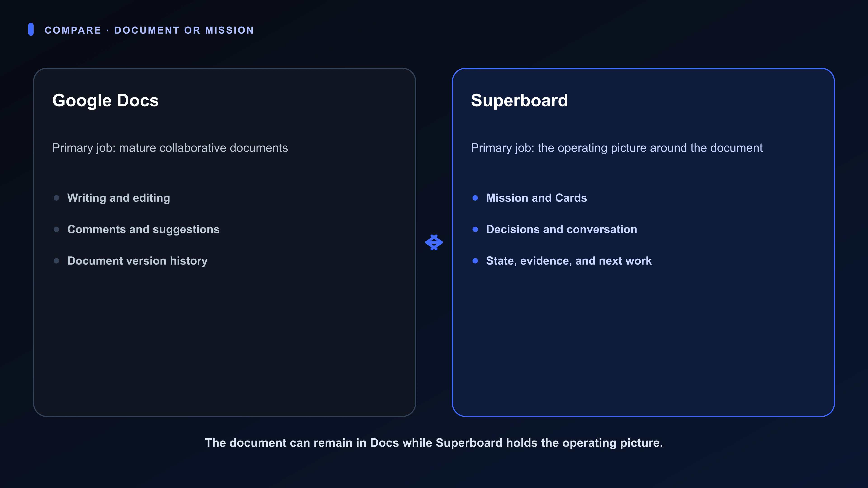The width and height of the screenshot is (868, 488).
Task: Click the COMPARE · DOCUMENT OR MISSION header
Action: [149, 30]
